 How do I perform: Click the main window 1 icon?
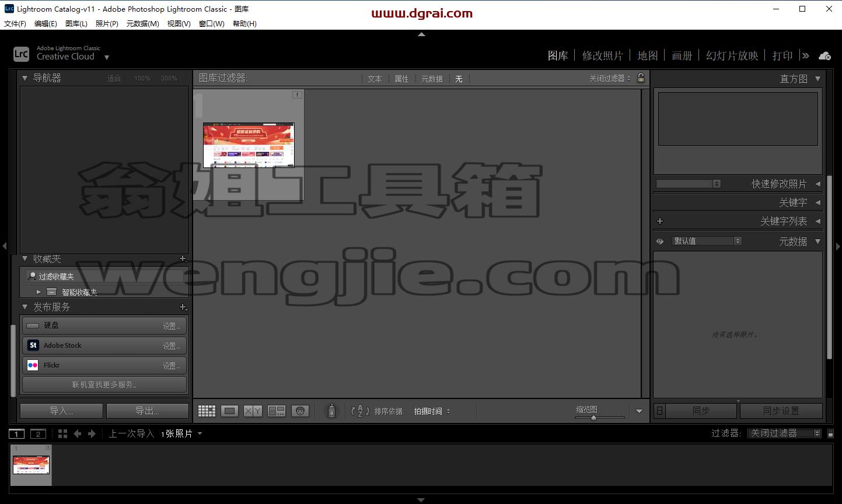[x=17, y=433]
